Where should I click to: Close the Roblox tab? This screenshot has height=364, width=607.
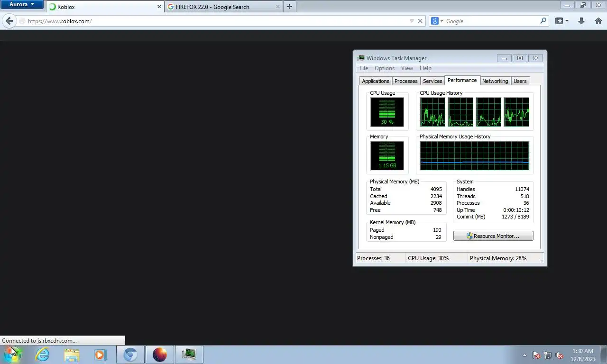[159, 7]
